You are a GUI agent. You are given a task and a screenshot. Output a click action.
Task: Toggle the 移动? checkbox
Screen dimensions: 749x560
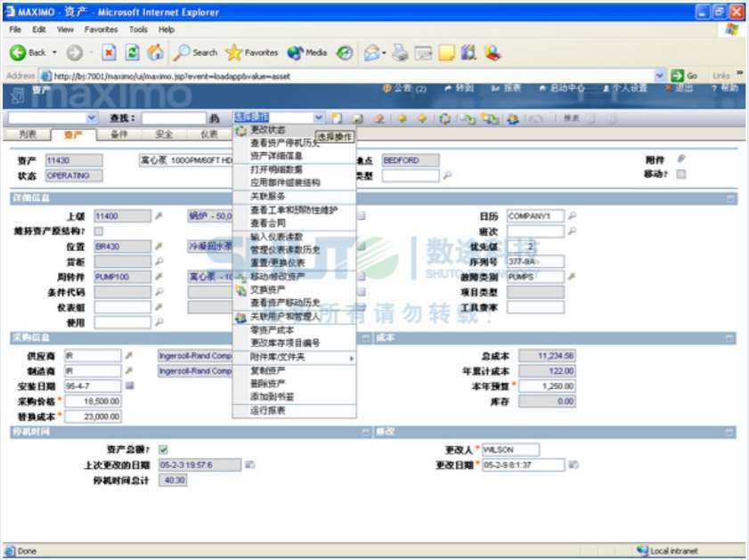coord(681,174)
